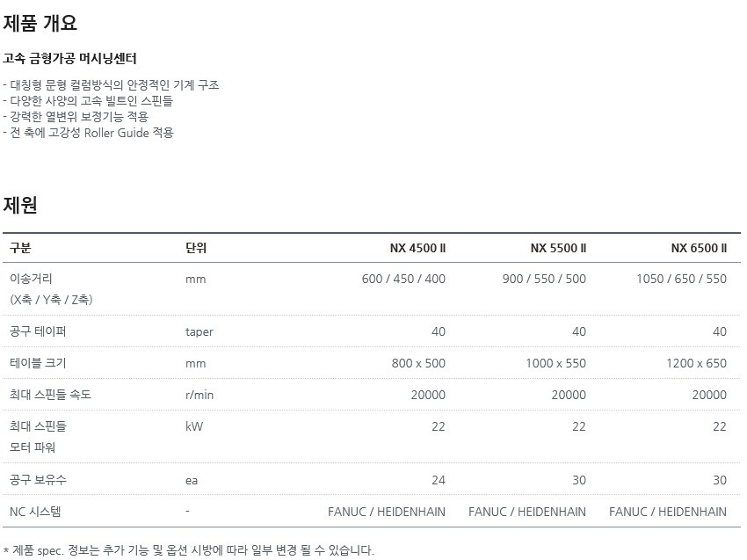Click the 구분 column header

[x=20, y=248]
